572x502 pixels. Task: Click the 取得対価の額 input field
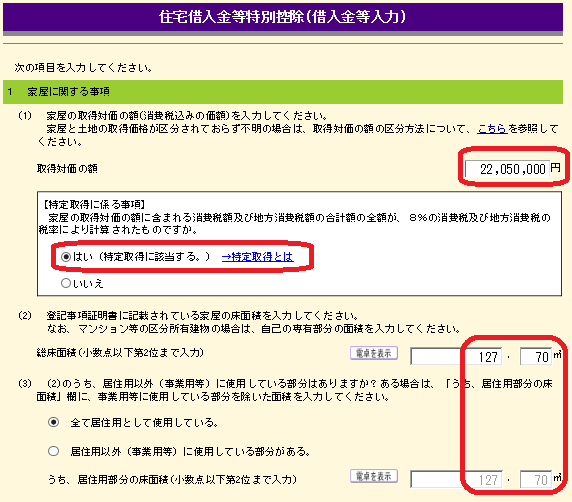[x=507, y=169]
